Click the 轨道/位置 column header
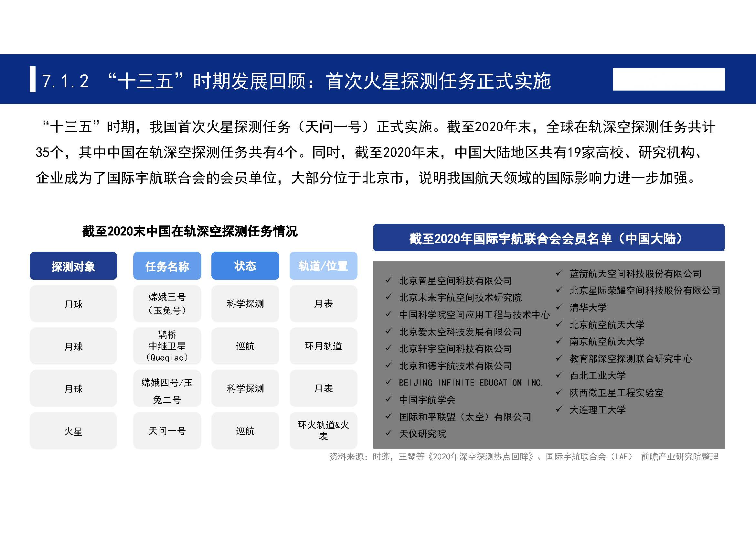This screenshot has width=756, height=535. (323, 266)
